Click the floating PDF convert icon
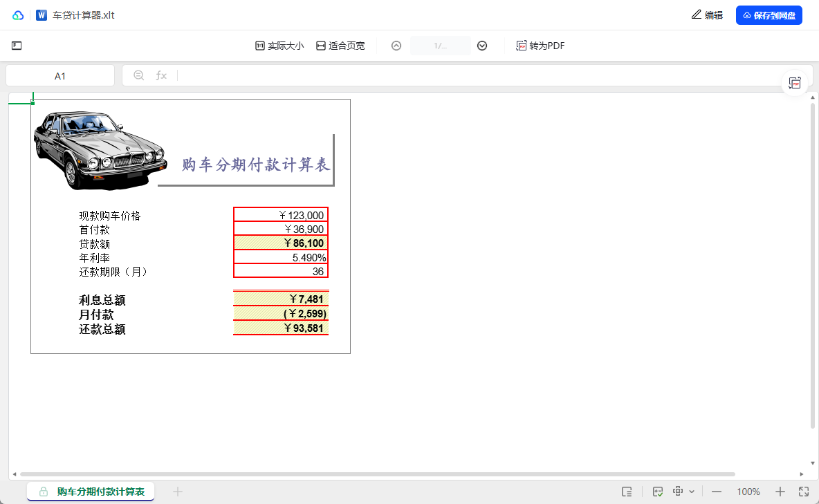 tap(795, 83)
